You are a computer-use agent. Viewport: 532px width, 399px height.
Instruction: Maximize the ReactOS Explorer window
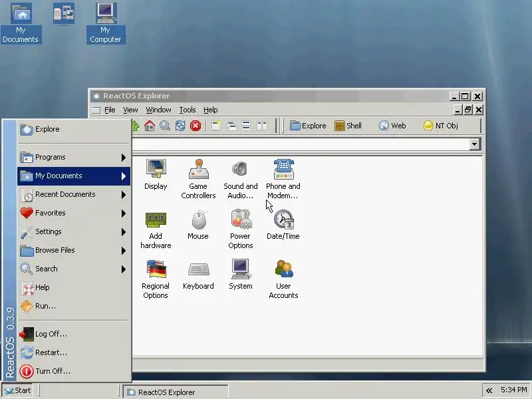pos(465,96)
